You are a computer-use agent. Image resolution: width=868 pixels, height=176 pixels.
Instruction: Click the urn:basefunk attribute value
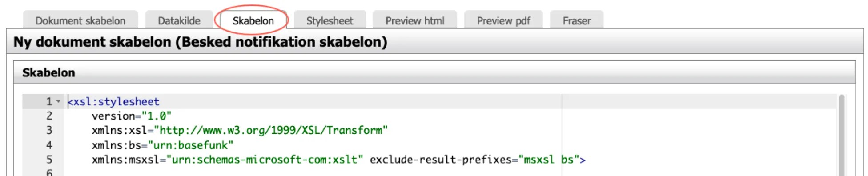(x=190, y=145)
